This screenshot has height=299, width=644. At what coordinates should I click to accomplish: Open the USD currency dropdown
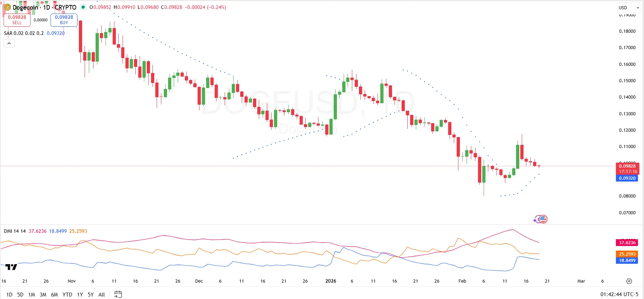pos(628,7)
